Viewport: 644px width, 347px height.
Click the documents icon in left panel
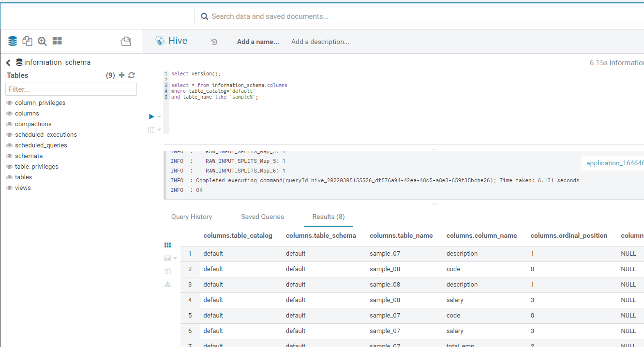[x=27, y=41]
